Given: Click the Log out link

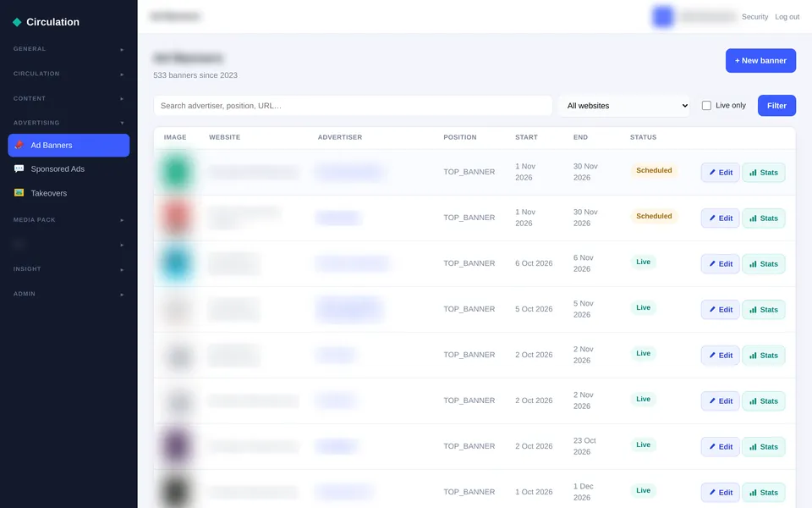Looking at the screenshot, I should pos(787,17).
